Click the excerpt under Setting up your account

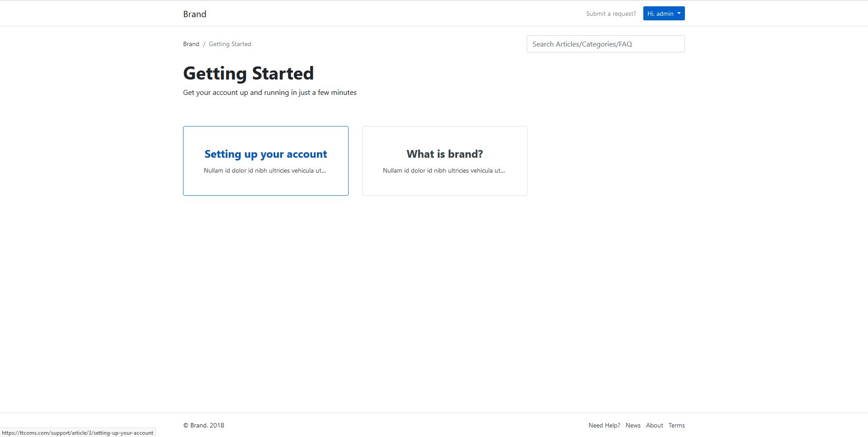point(264,170)
